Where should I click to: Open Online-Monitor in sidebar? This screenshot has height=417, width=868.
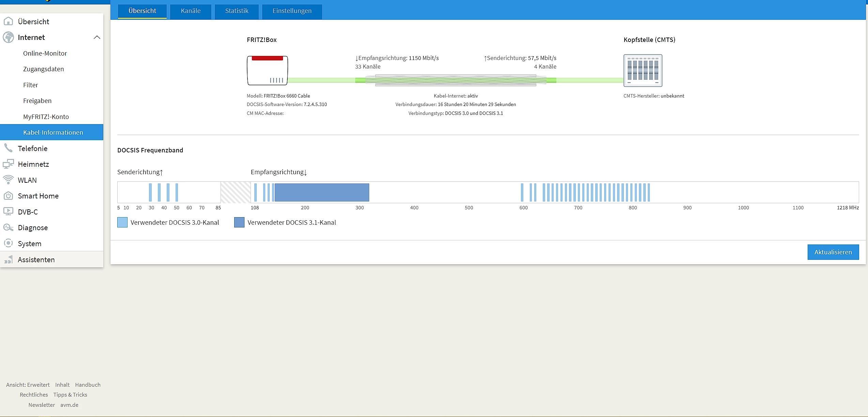coord(45,53)
